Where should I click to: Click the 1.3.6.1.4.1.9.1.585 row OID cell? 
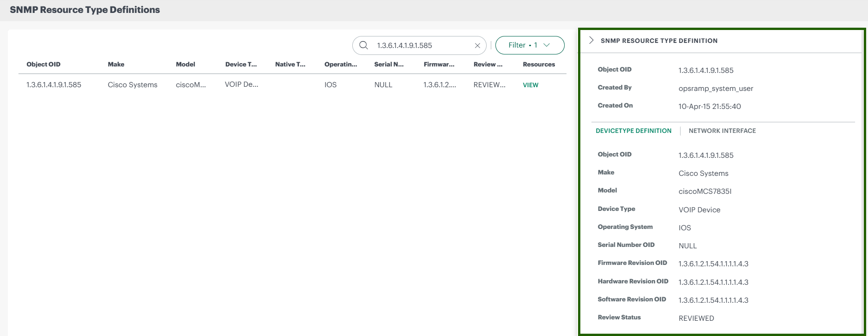coord(54,85)
